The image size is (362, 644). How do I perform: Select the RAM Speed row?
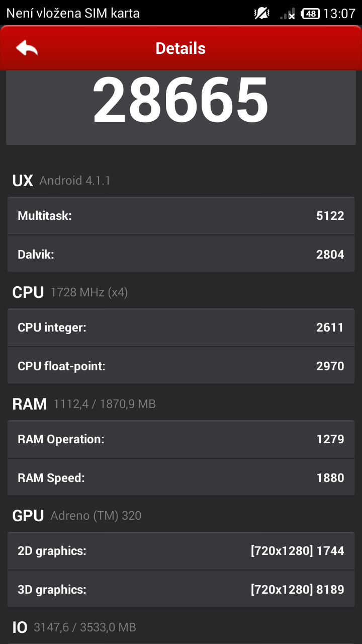pyautogui.click(x=181, y=477)
